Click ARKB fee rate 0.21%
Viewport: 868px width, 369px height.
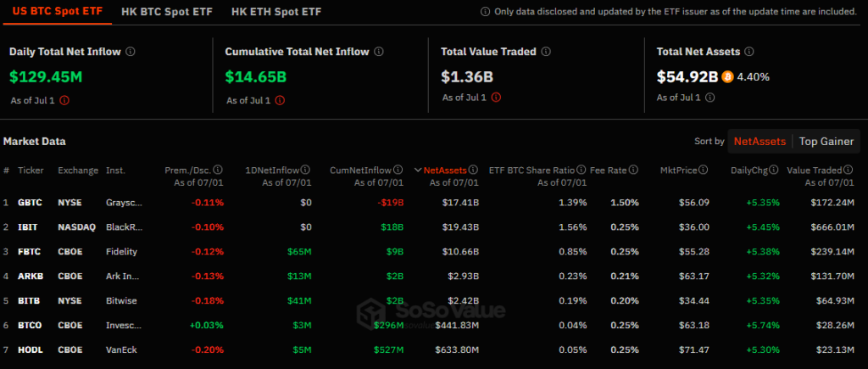[625, 276]
